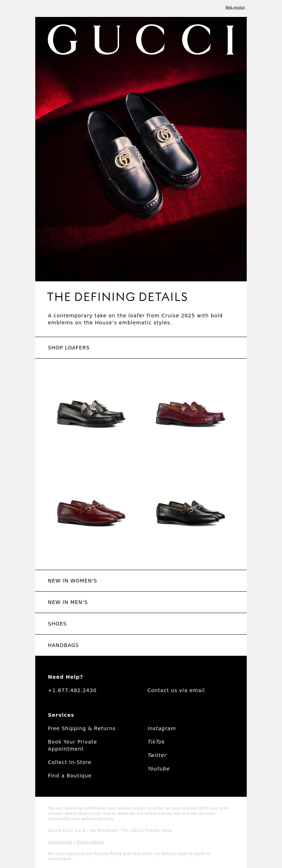Visit the TikTok link
282x868 pixels.
(156, 742)
